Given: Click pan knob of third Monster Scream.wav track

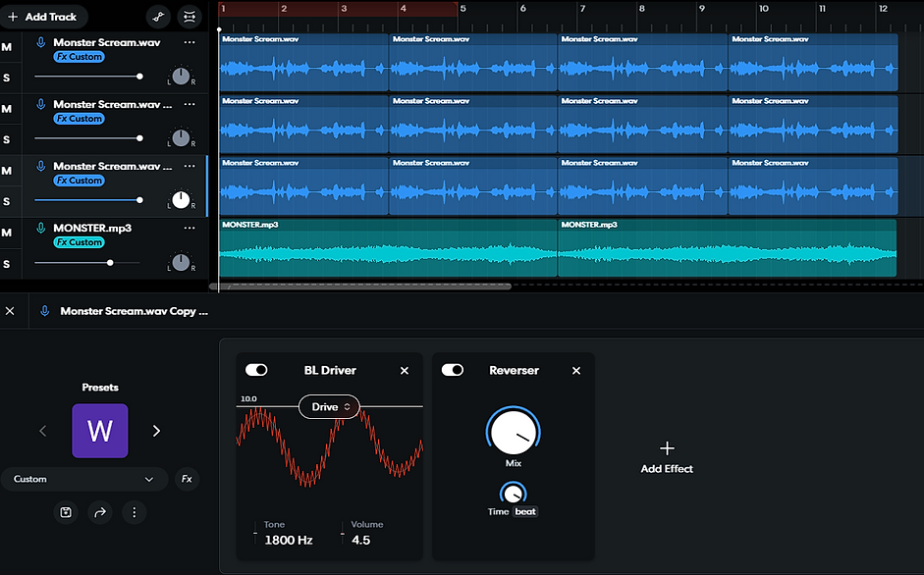Looking at the screenshot, I should coord(181,200).
